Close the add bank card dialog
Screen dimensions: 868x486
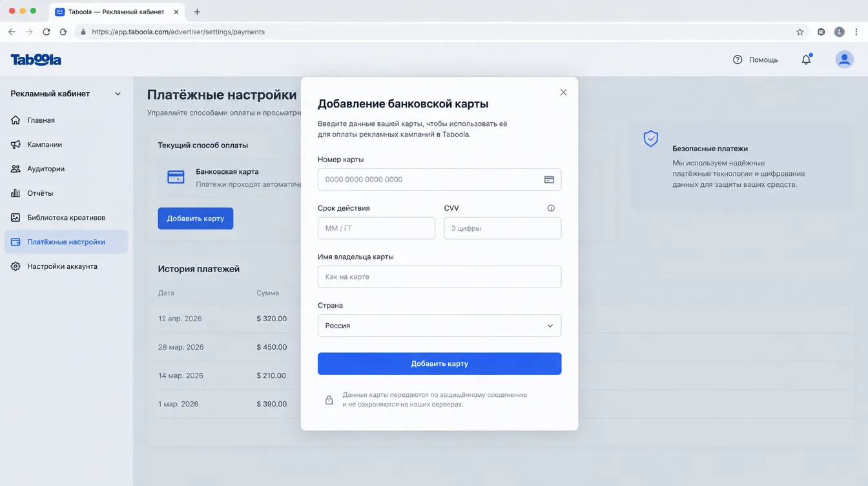coord(563,92)
